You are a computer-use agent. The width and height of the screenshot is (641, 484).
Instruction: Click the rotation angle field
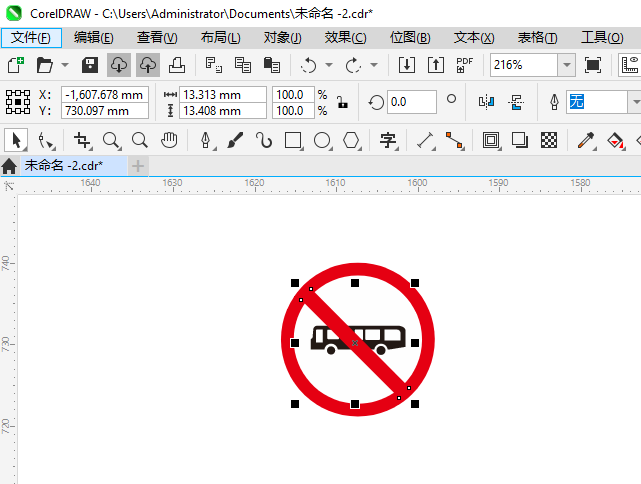pos(412,102)
